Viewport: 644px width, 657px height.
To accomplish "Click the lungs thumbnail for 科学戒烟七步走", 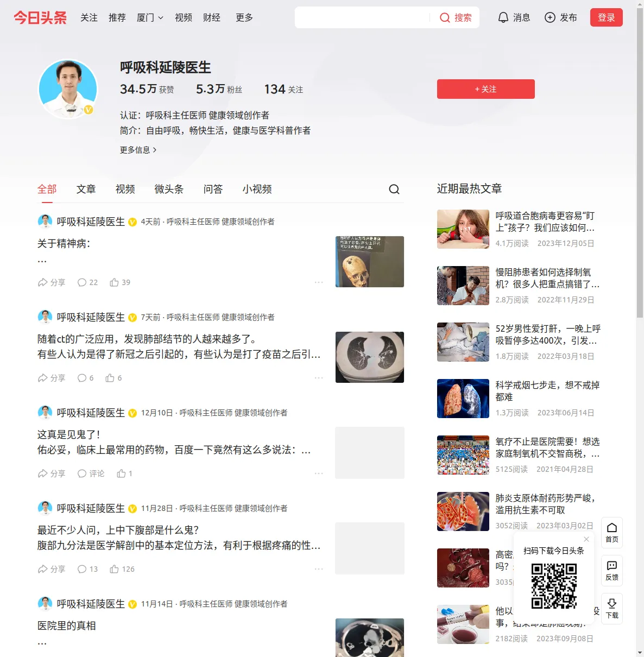I will click(463, 399).
